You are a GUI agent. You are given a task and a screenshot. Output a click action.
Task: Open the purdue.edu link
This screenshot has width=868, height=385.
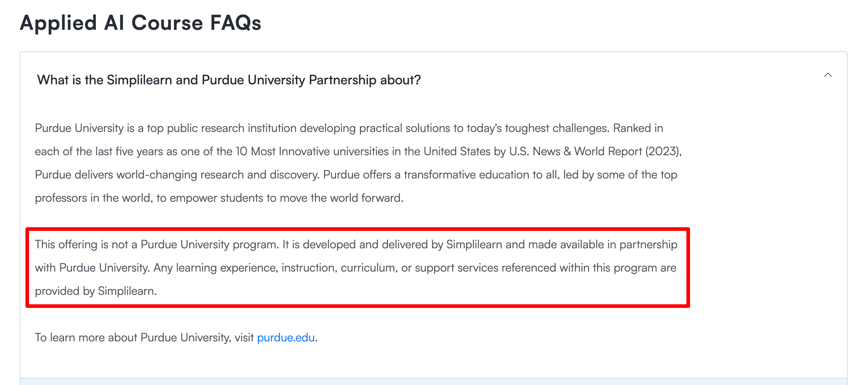(x=285, y=338)
